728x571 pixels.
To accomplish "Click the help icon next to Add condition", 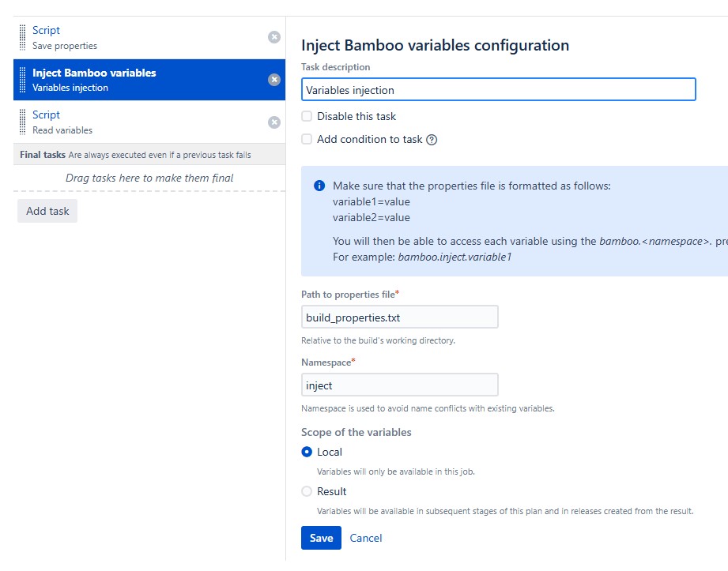I will 432,140.
